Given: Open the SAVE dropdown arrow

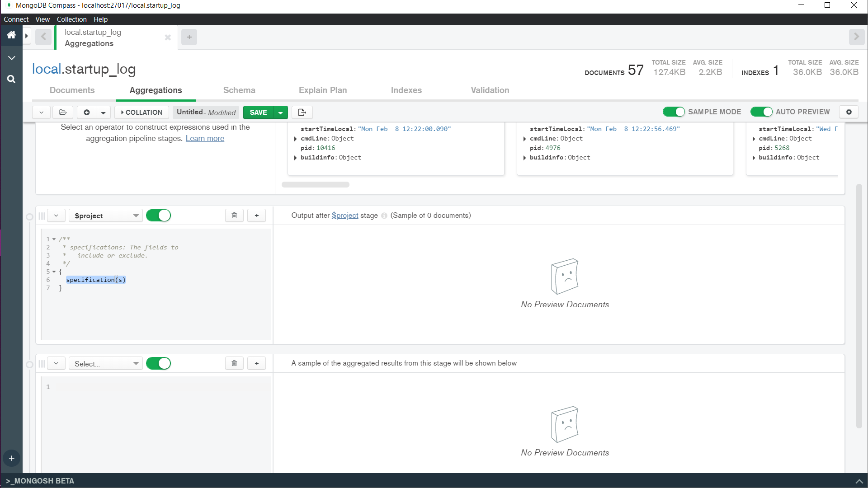Looking at the screenshot, I should [280, 112].
